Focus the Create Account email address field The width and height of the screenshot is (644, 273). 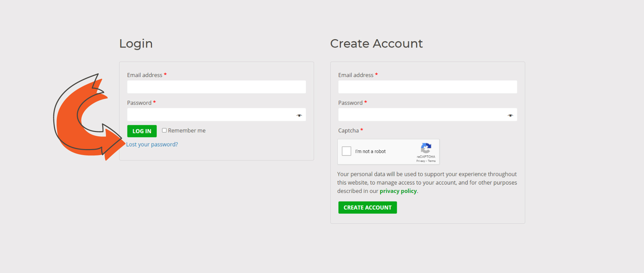click(427, 87)
